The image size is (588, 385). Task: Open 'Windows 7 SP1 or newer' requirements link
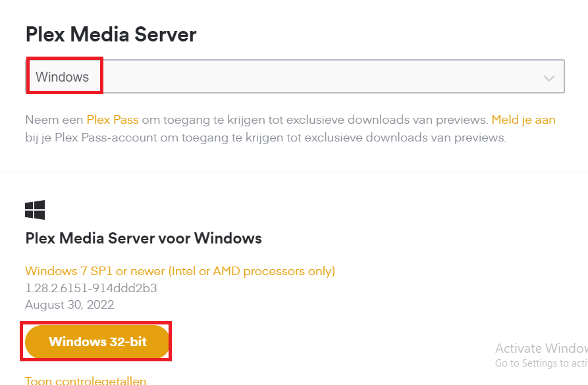coord(180,270)
